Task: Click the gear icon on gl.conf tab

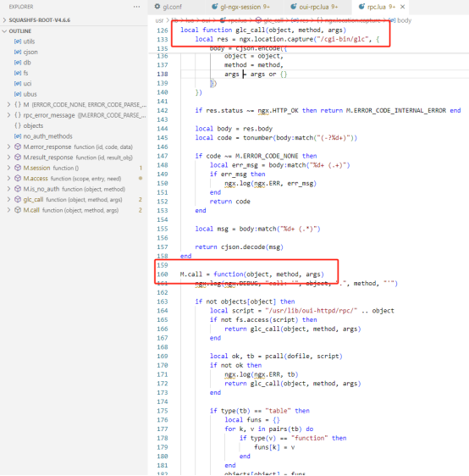Action: click(x=157, y=7)
